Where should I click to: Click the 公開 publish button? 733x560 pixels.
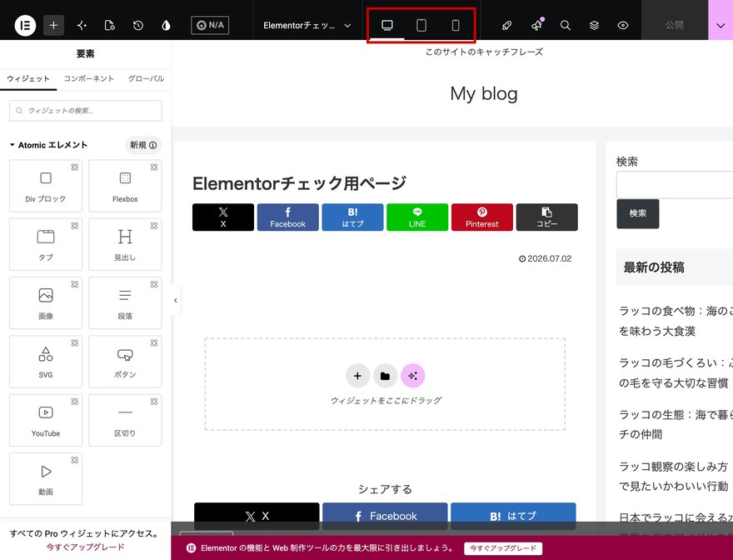point(674,25)
